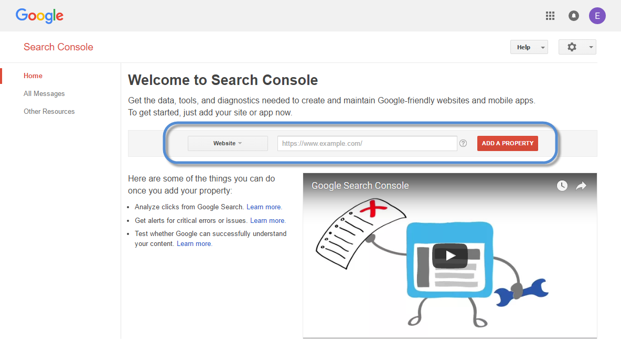Click the account avatar with letter E

pos(597,16)
